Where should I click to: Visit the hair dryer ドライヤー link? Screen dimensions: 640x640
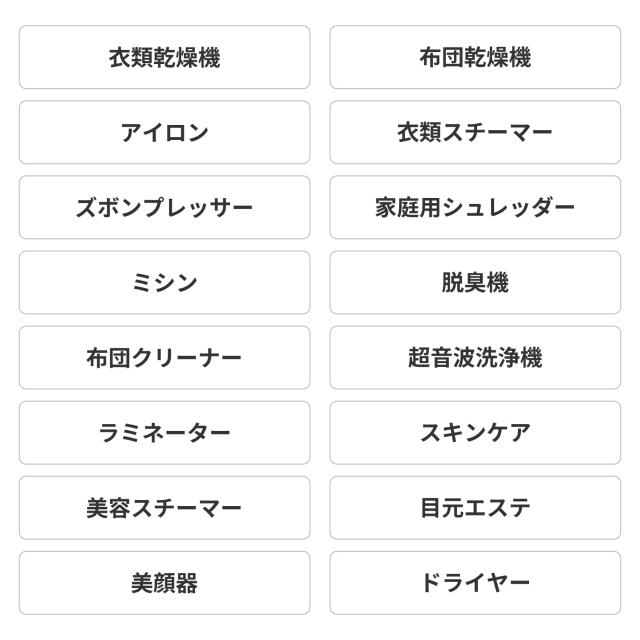(x=475, y=583)
